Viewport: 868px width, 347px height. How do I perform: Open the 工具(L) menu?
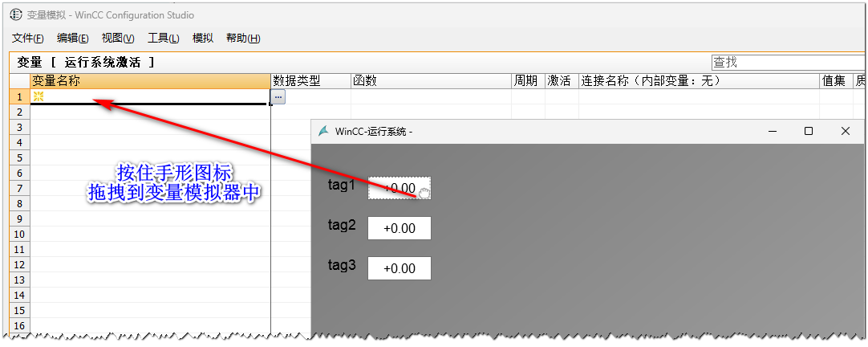coord(164,38)
